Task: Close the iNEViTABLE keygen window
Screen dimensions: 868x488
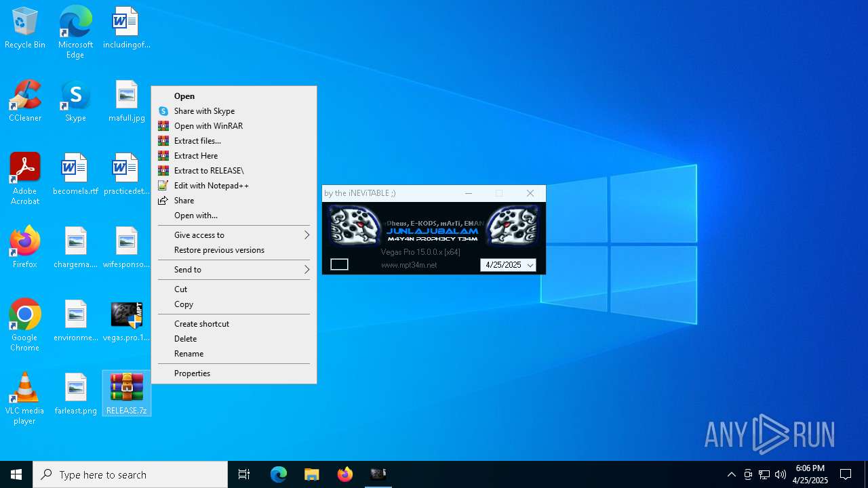Action: pos(530,193)
